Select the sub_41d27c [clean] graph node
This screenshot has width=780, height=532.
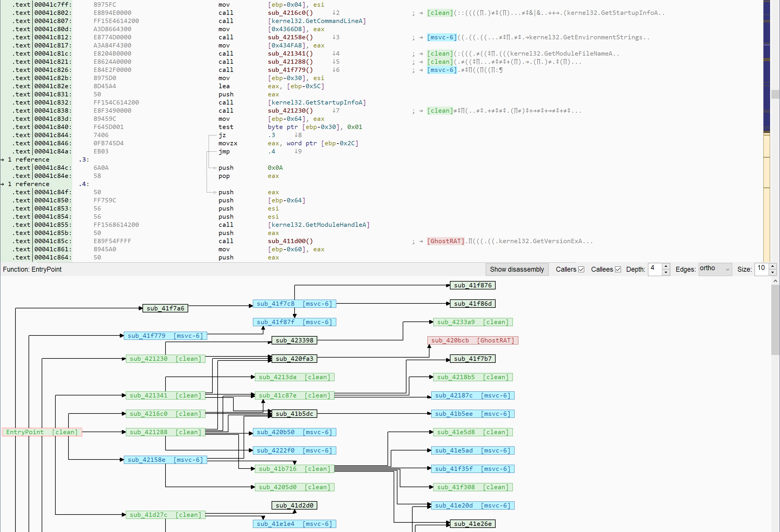pos(165,515)
